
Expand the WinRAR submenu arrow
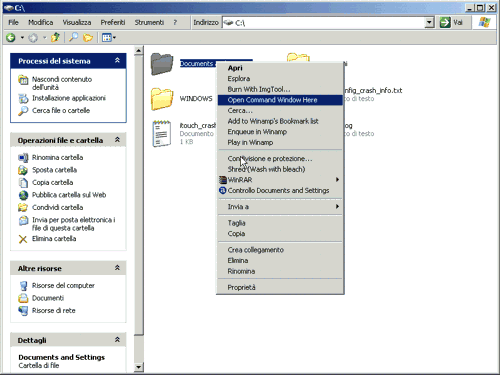(337, 180)
